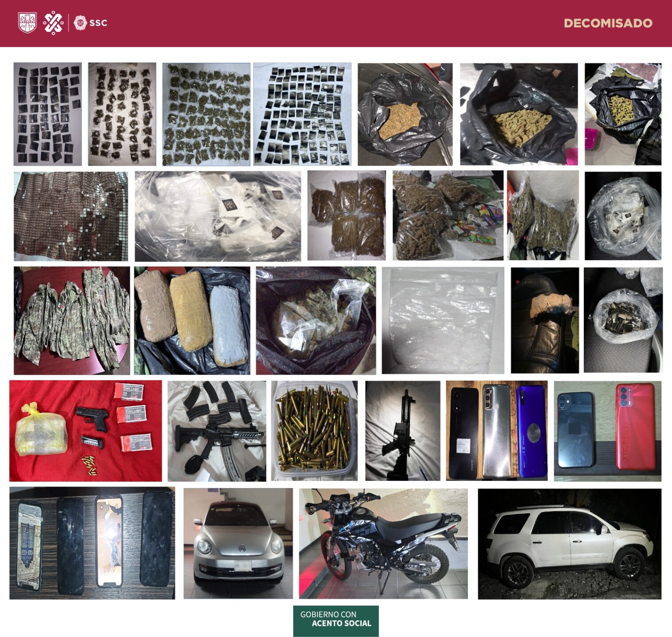The image size is (672, 637).
Task: Select the lone rifle on white sheet photo
Action: [x=402, y=431]
